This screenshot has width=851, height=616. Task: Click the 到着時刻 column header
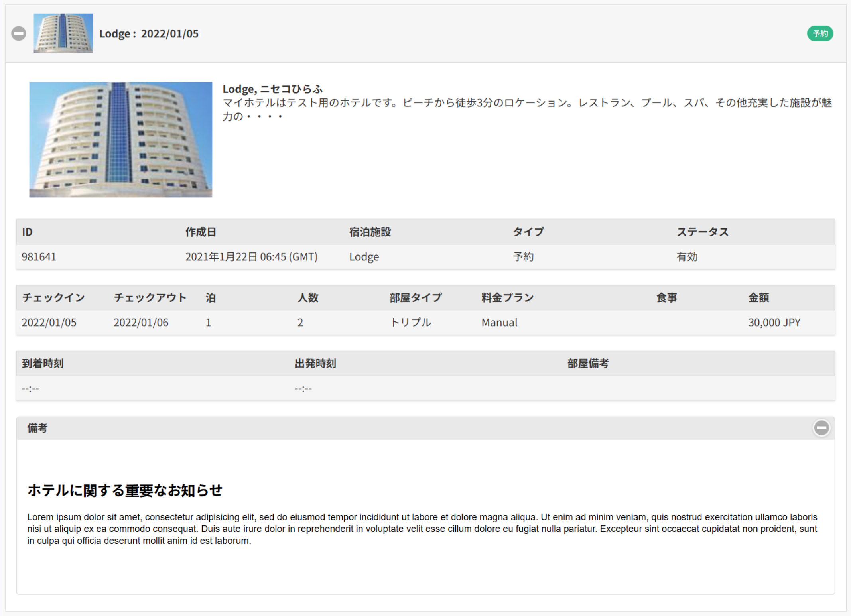(x=43, y=364)
